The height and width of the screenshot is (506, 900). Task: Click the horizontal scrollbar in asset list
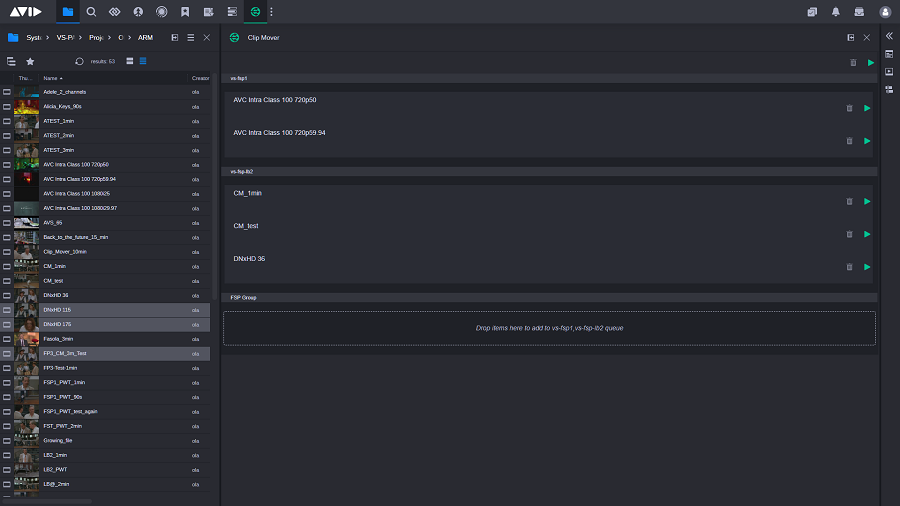point(46,501)
